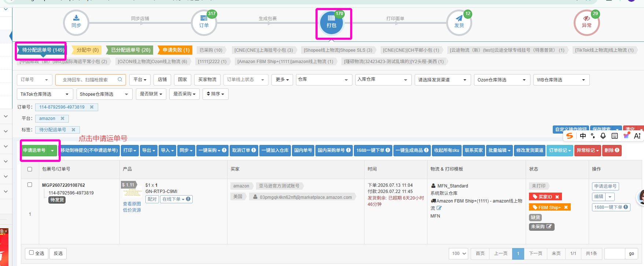The width and height of the screenshot is (644, 266).
Task: Open the row's 编辑 dropdown arrow
Action: 610,197
